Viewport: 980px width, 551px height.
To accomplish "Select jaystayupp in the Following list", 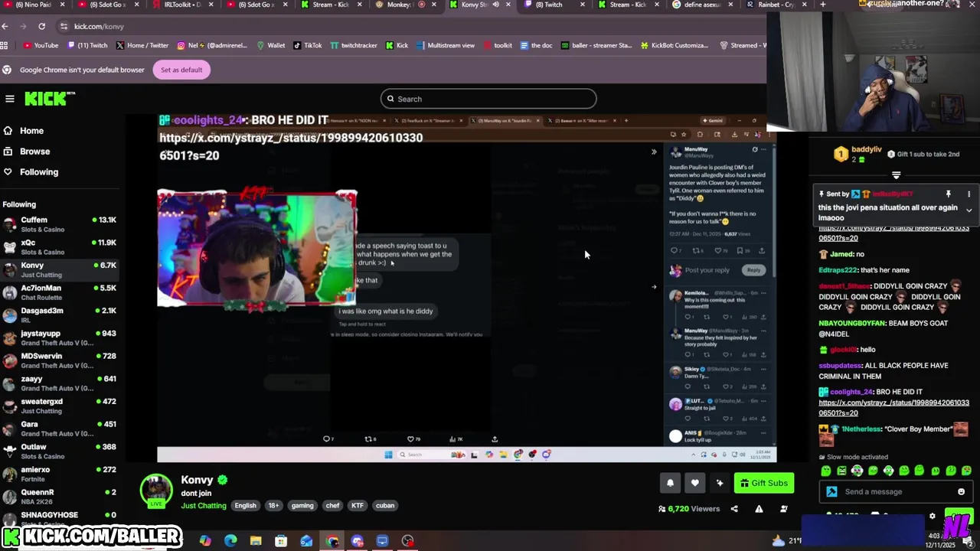I will (x=60, y=338).
